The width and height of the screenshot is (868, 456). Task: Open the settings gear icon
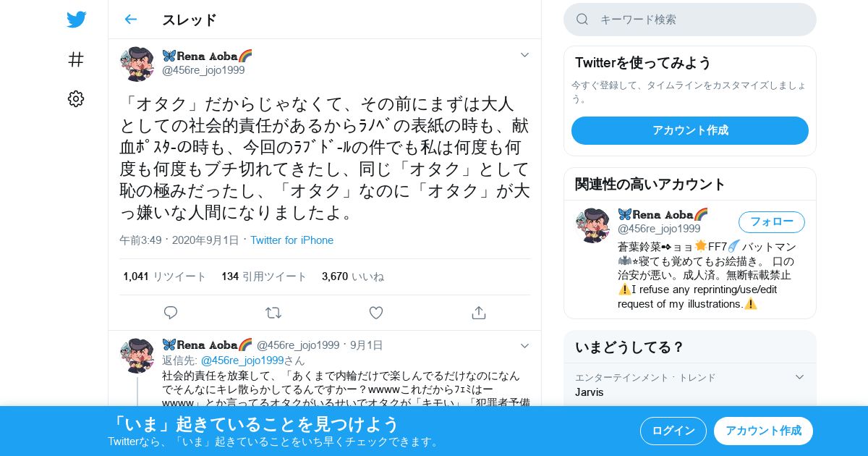tap(76, 98)
